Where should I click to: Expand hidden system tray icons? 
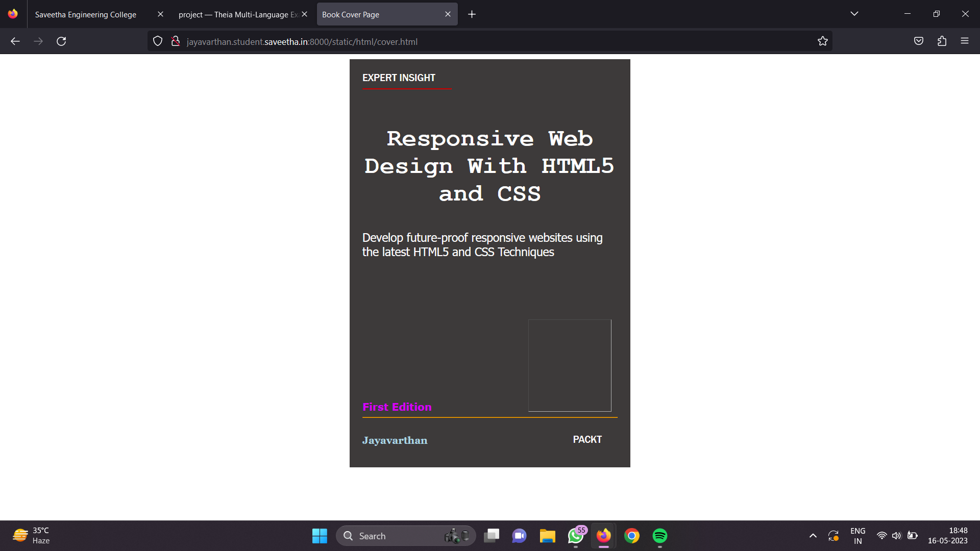click(x=813, y=536)
